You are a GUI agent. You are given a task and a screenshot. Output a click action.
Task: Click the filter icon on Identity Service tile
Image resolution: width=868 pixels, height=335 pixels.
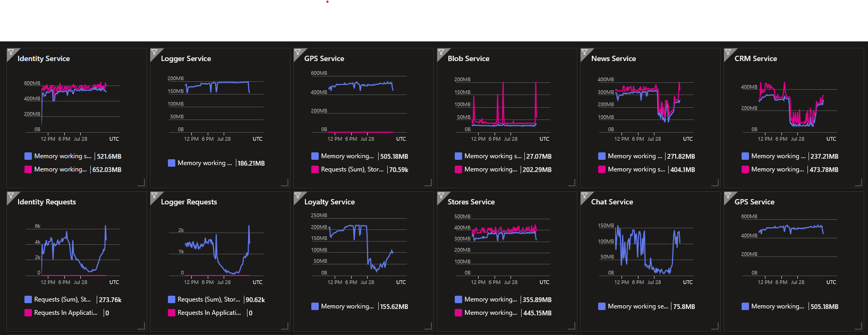click(x=10, y=52)
